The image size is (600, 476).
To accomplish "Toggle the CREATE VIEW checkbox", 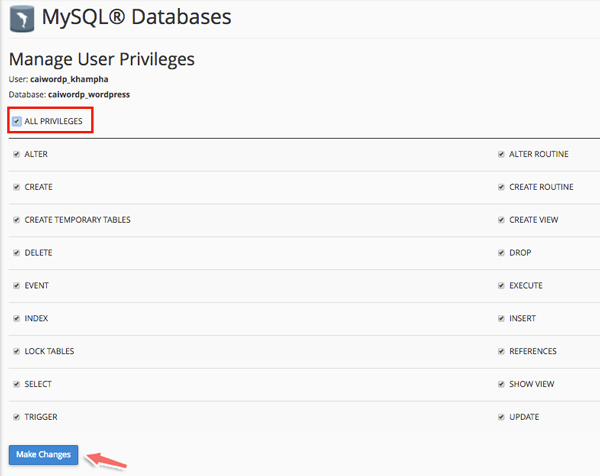I will [501, 220].
